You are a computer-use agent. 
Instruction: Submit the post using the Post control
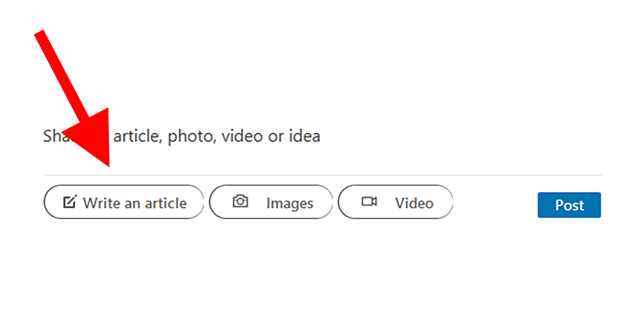569,205
